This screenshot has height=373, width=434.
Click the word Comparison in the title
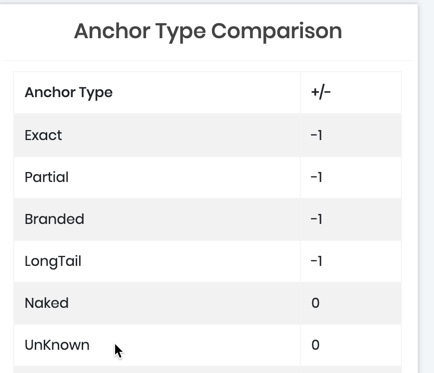pyautogui.click(x=277, y=31)
